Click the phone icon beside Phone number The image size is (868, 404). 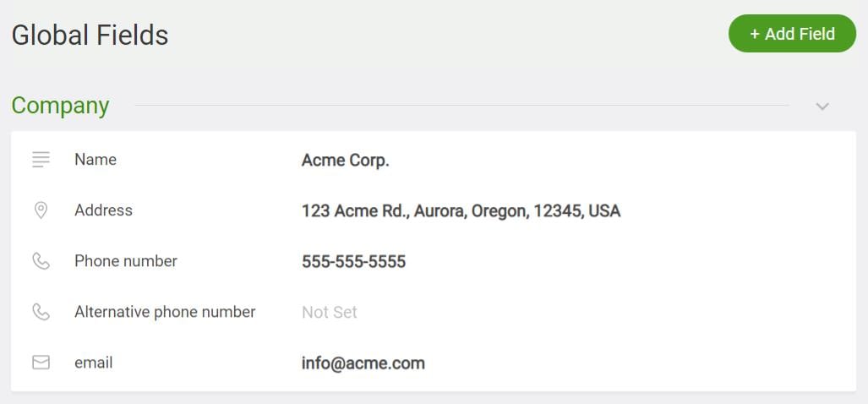coord(41,261)
